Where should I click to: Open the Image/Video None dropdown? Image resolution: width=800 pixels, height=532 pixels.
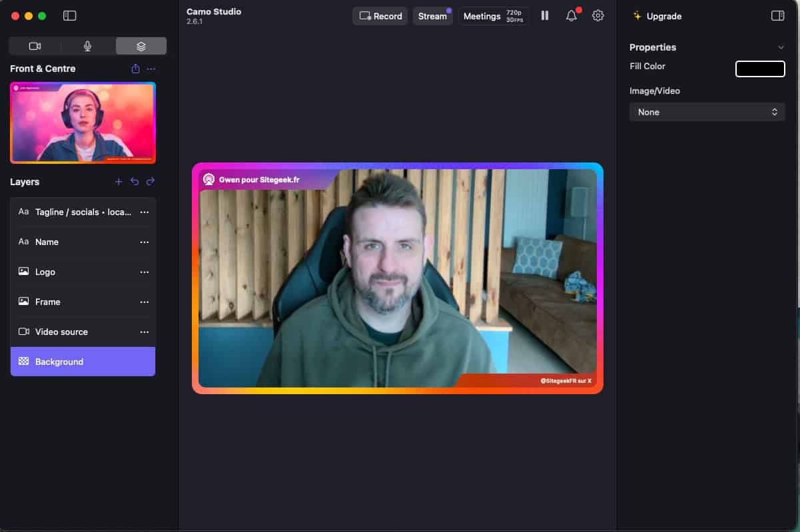coord(707,112)
